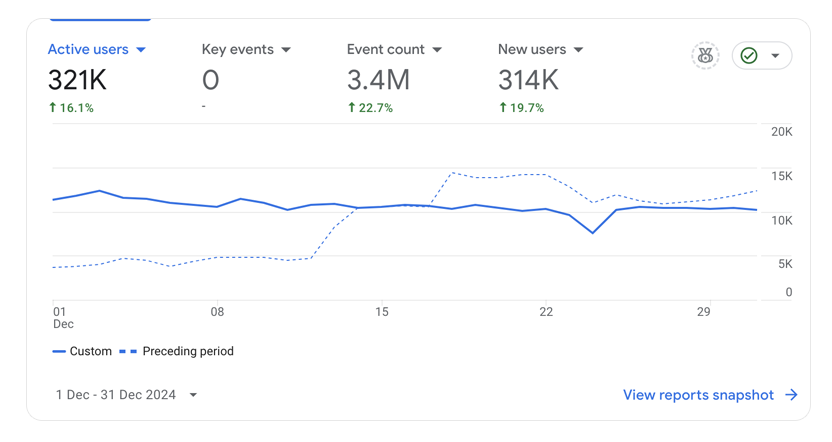The width and height of the screenshot is (832, 442).
Task: Click the 314K new users value
Action: tap(528, 80)
